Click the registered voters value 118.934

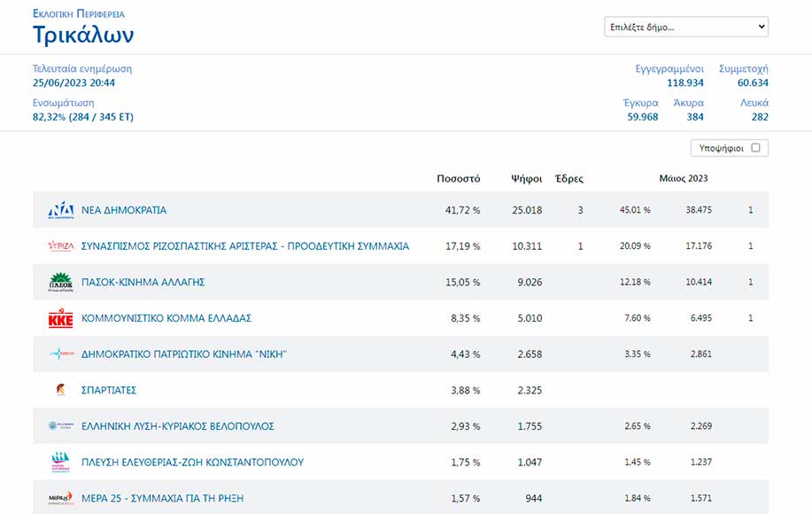point(685,83)
